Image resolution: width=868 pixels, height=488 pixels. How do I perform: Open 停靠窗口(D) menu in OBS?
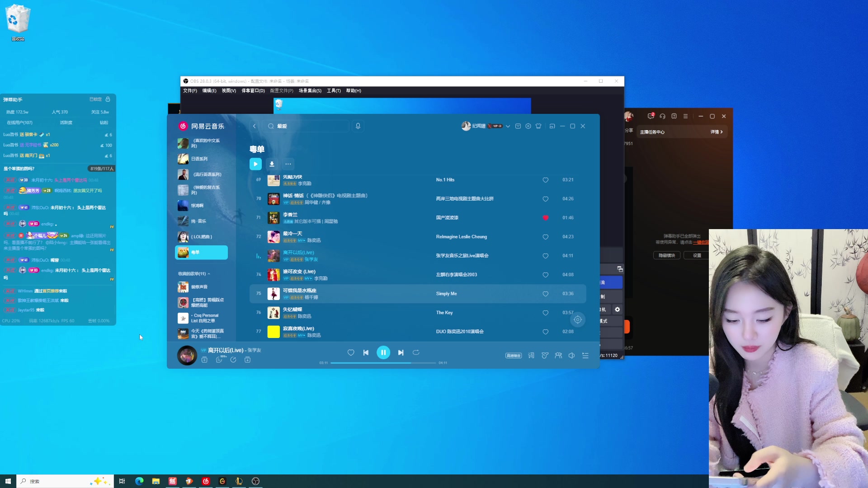(x=253, y=91)
